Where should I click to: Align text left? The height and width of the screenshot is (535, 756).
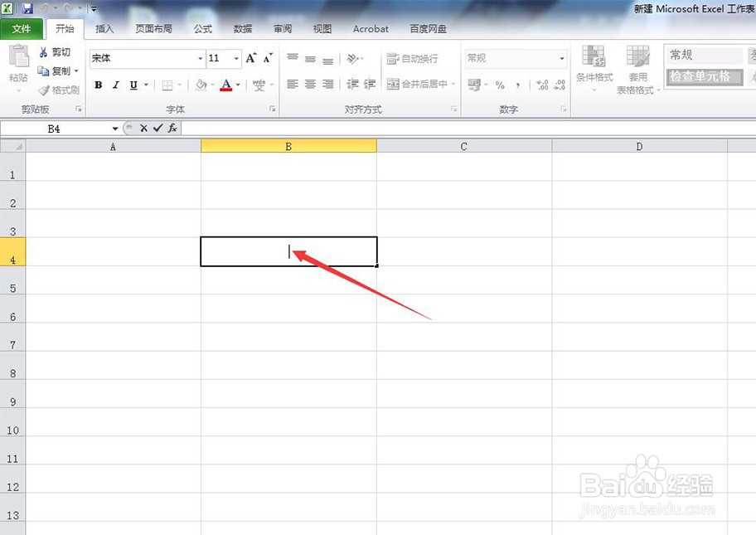tap(292, 85)
